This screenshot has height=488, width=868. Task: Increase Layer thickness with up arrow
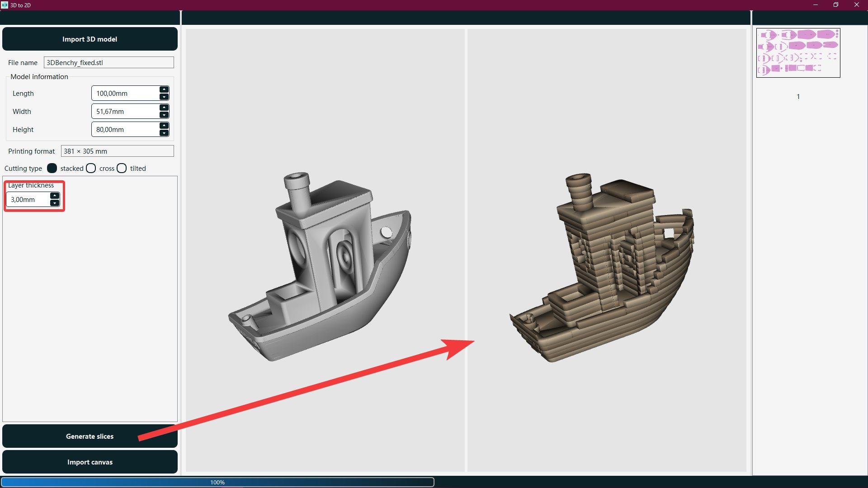(x=55, y=196)
